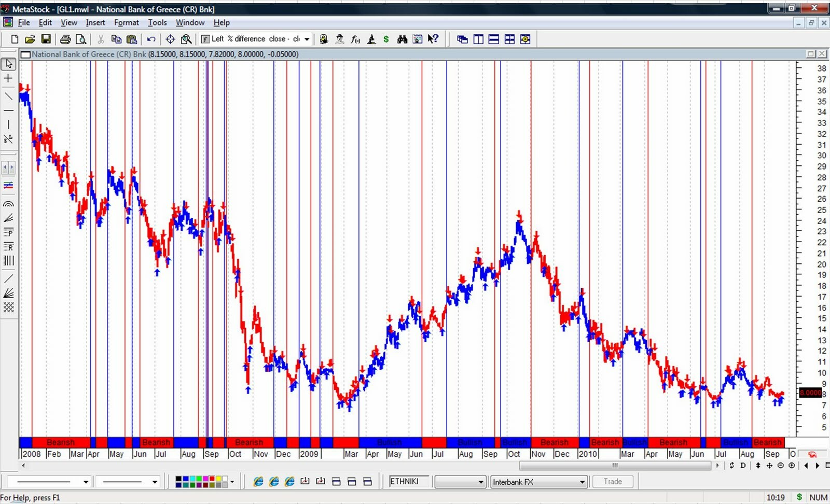Open Print Preview icon
Viewport: 830px width, 504px height.
(x=81, y=39)
